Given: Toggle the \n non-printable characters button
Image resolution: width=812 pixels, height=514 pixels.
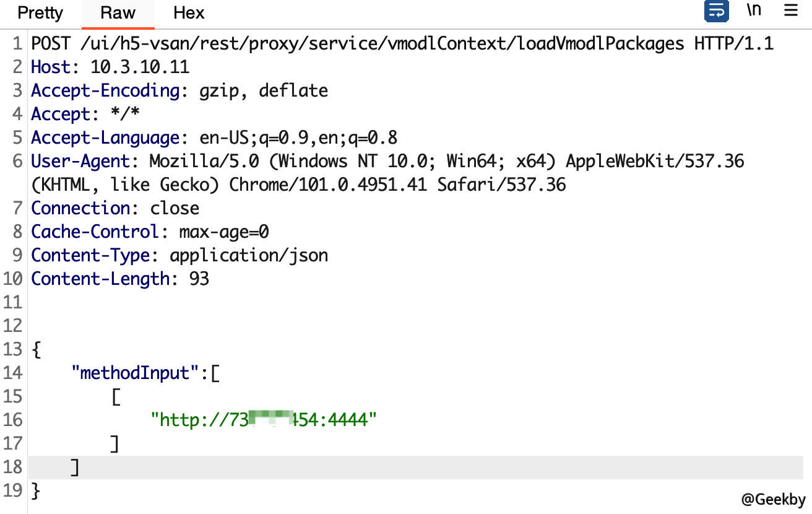Looking at the screenshot, I should point(754,11).
